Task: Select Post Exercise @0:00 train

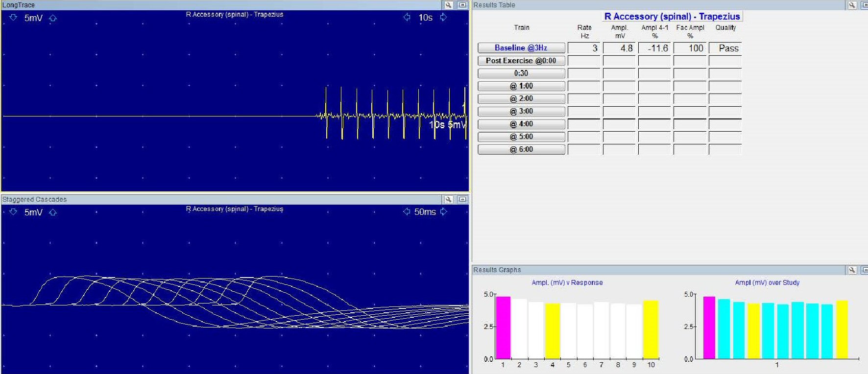Action: pos(521,61)
